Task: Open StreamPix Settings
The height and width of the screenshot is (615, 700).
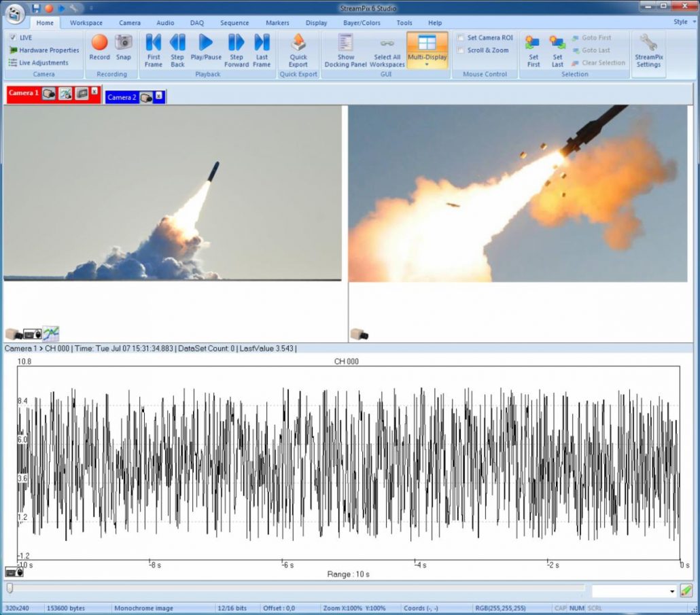Action: click(x=648, y=50)
